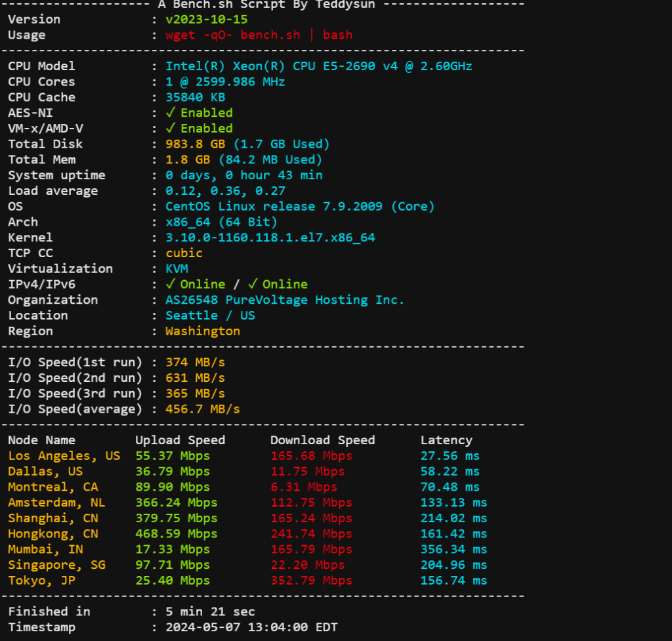Click the AS26548 PureVoltage Hosting organization text
Image resolution: width=672 pixels, height=641 pixels.
(285, 300)
